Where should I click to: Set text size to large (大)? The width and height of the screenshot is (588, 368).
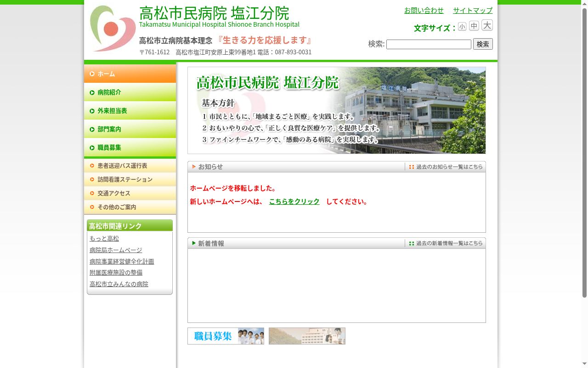(487, 25)
